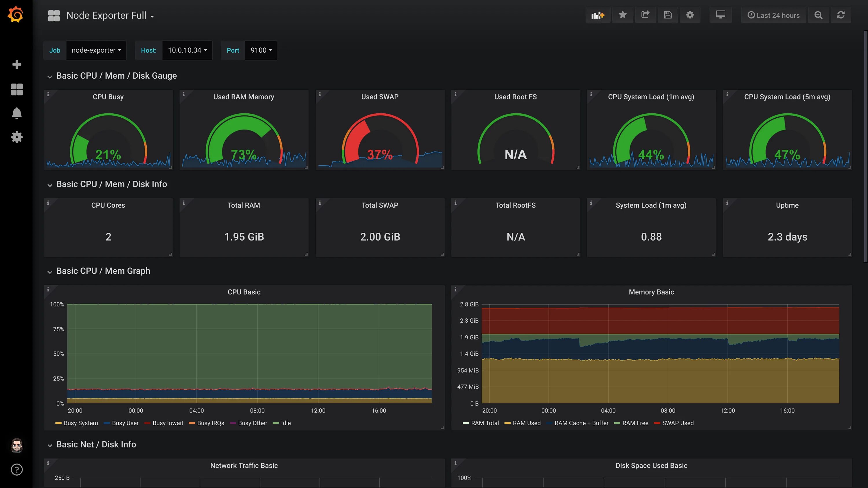Open the Host 10.0.10.34 dropdown

[x=187, y=50]
